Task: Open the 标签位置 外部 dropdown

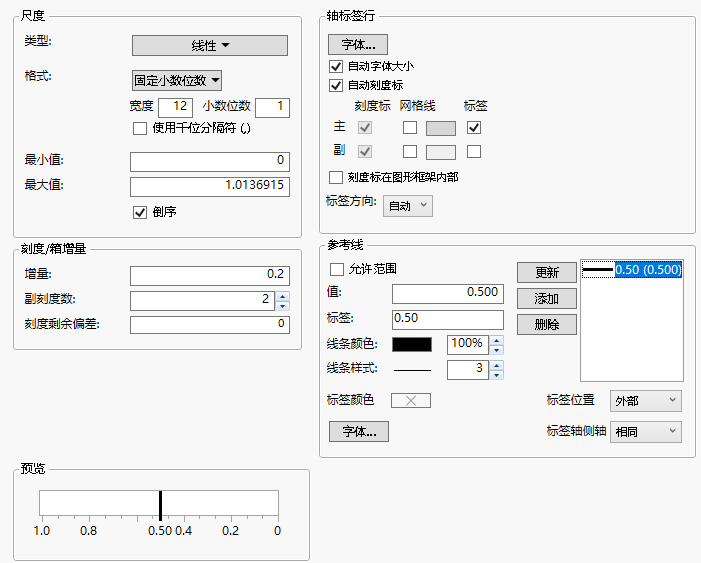Action: point(646,401)
